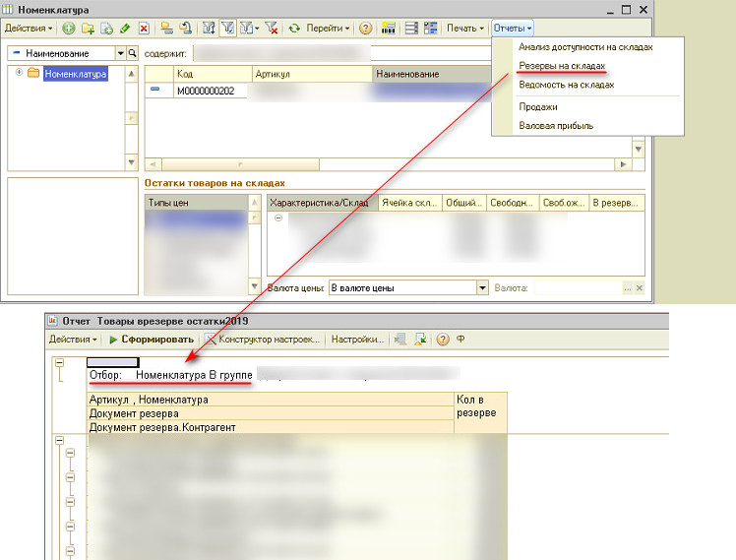Click the Add new group folder icon
The height and width of the screenshot is (560, 736).
89,29
